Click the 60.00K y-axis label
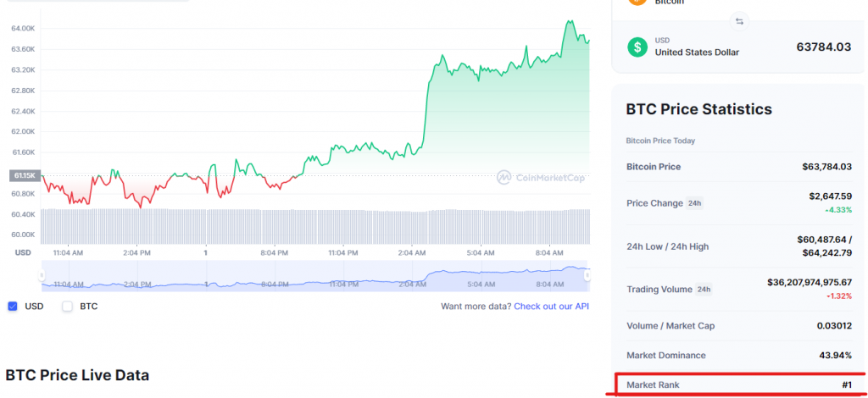 24,235
